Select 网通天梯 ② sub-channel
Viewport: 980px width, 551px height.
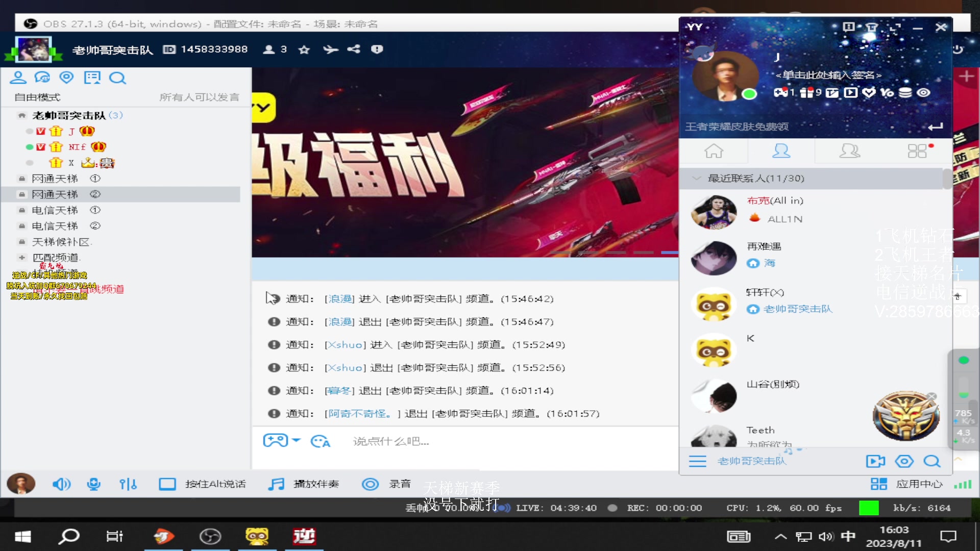tap(120, 194)
